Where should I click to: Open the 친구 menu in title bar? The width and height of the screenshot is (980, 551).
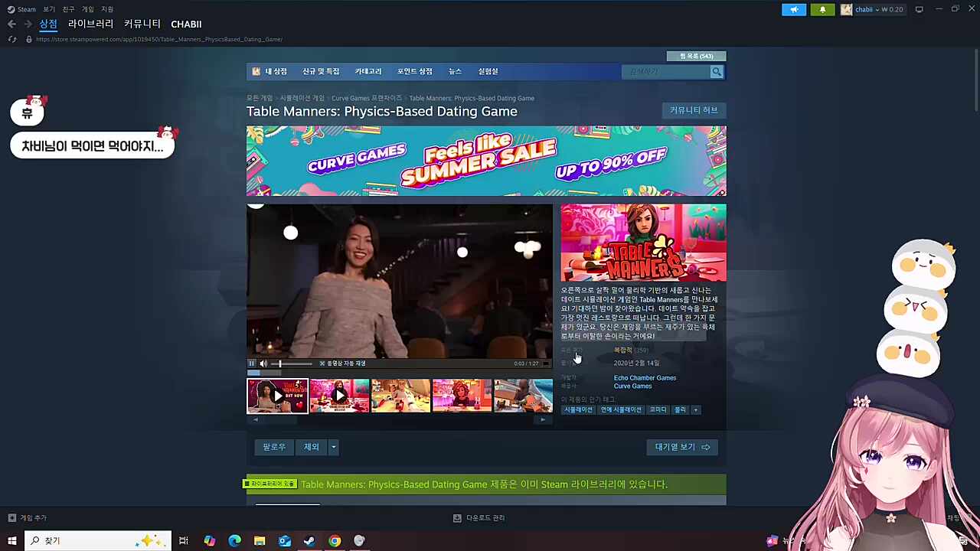(68, 9)
